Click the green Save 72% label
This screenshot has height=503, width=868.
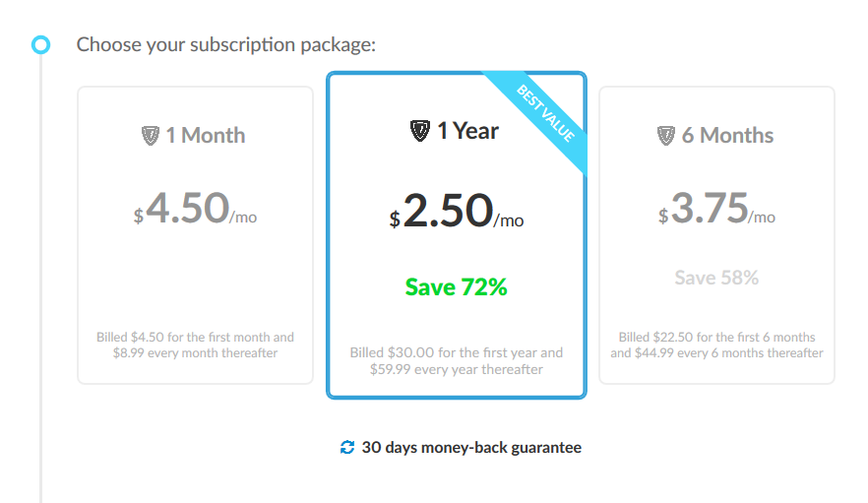click(456, 287)
